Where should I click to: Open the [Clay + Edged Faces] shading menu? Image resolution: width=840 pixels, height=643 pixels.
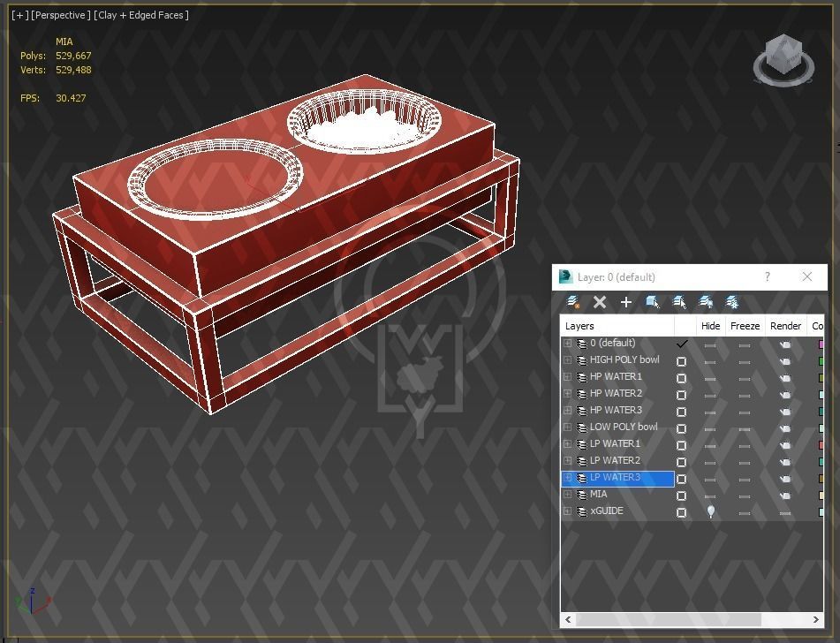(x=141, y=15)
